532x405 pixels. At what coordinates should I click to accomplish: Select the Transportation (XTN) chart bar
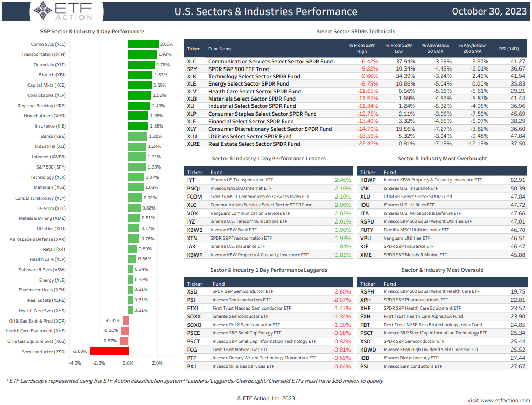[x=142, y=54]
